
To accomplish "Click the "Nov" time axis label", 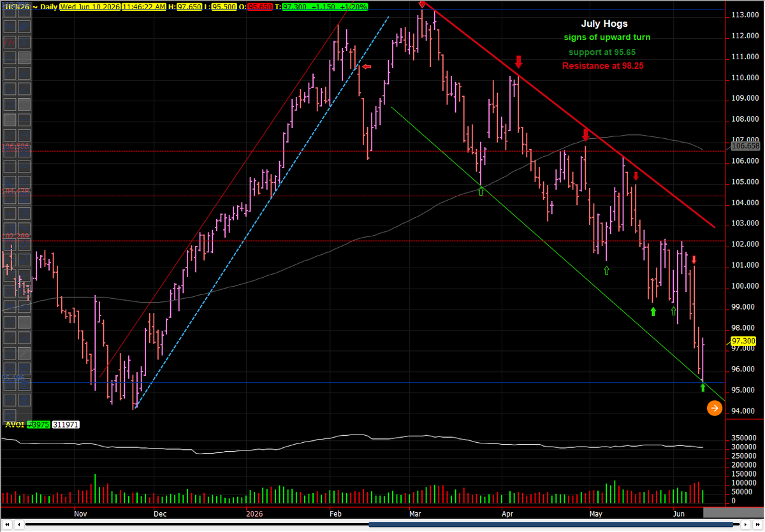I will 80,513.
